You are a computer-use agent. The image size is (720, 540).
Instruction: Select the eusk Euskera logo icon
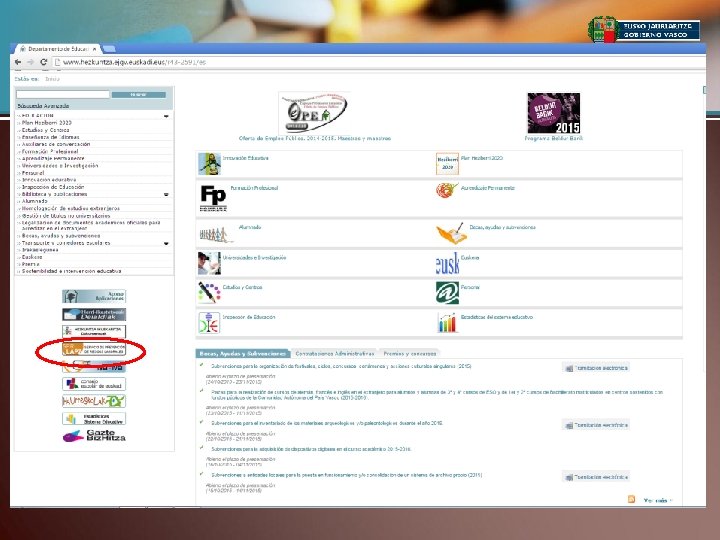click(447, 264)
